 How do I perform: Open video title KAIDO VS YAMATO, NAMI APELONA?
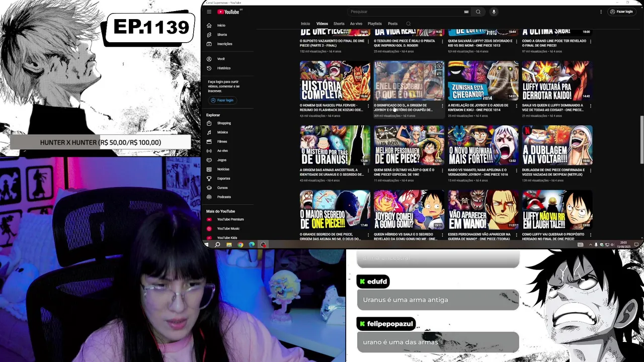coord(478,172)
